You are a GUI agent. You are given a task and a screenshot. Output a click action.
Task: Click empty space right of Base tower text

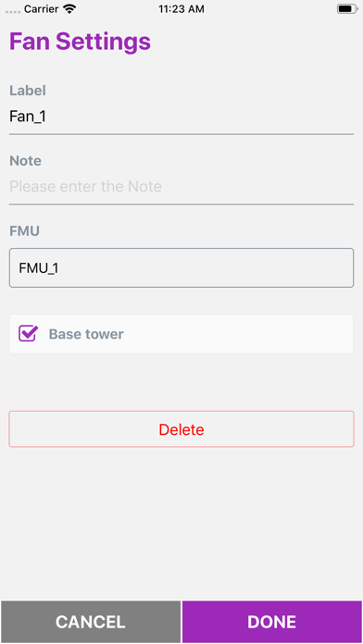[x=238, y=334]
